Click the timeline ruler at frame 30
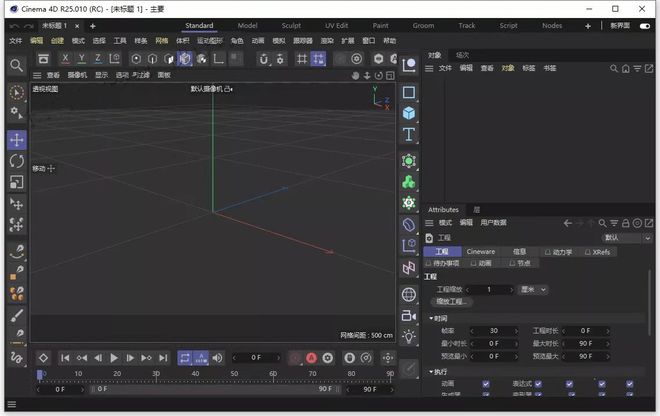Image resolution: width=660 pixels, height=416 pixels. (x=155, y=375)
